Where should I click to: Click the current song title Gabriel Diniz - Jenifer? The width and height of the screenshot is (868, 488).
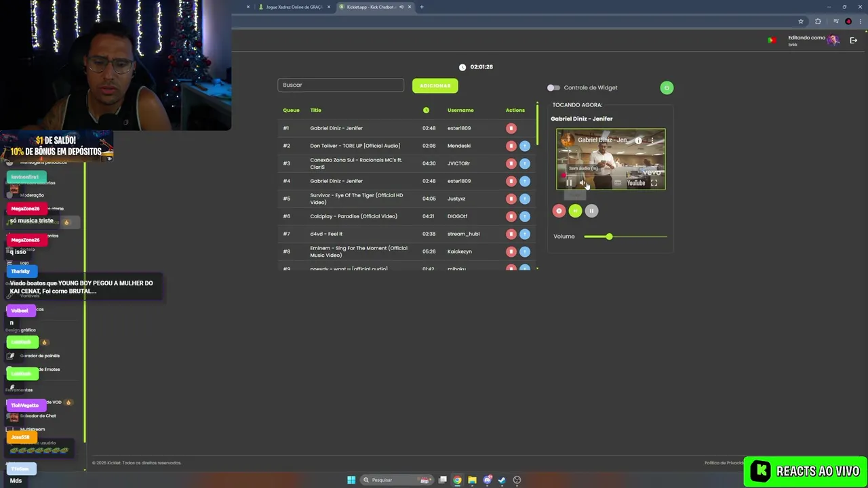581,119
